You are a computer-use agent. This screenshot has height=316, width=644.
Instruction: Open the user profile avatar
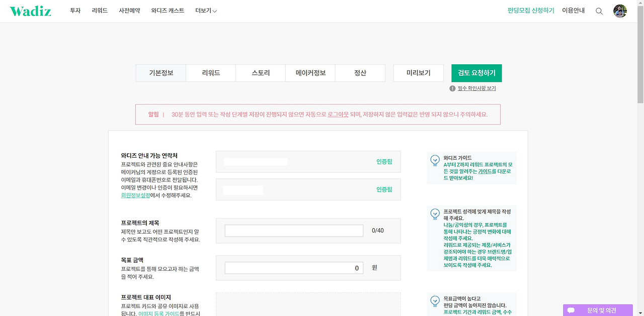click(x=620, y=11)
